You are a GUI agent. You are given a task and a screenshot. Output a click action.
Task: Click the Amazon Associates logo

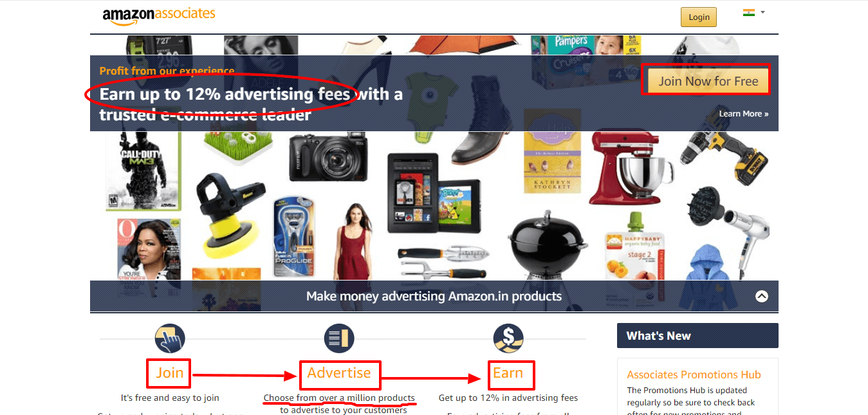click(x=158, y=15)
